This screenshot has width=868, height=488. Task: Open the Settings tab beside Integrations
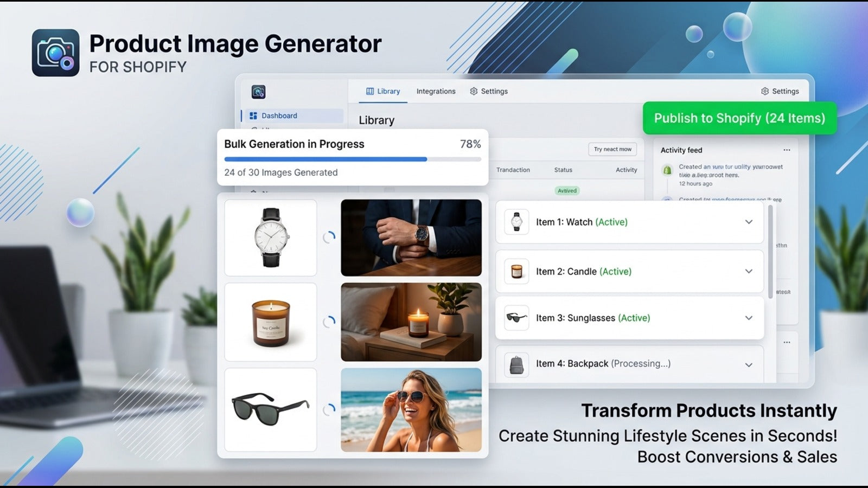tap(489, 91)
